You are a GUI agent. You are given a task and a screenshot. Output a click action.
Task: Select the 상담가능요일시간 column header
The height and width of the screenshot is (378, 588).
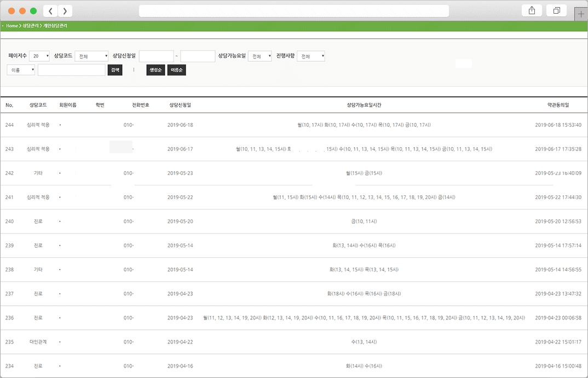tap(364, 105)
